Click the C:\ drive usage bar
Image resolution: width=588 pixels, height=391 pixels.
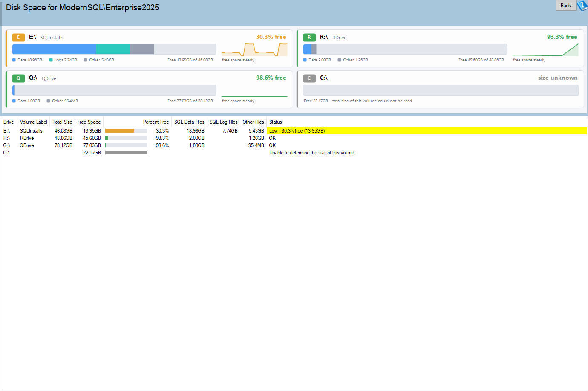coord(441,90)
